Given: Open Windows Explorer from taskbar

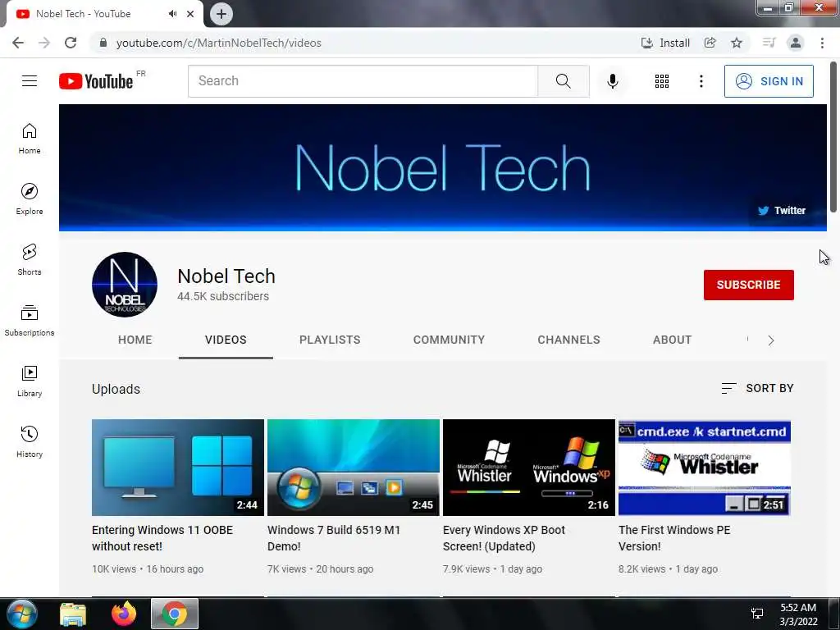Looking at the screenshot, I should [x=73, y=614].
